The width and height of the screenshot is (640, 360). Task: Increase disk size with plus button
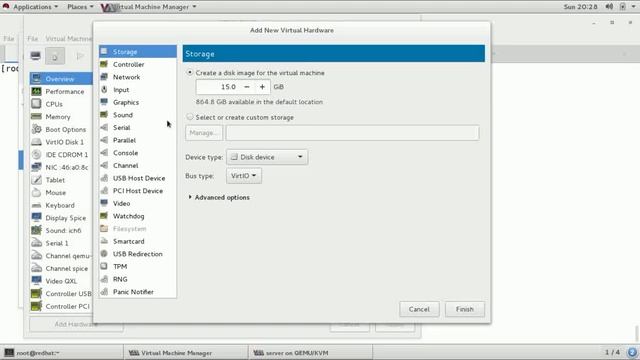click(x=262, y=87)
